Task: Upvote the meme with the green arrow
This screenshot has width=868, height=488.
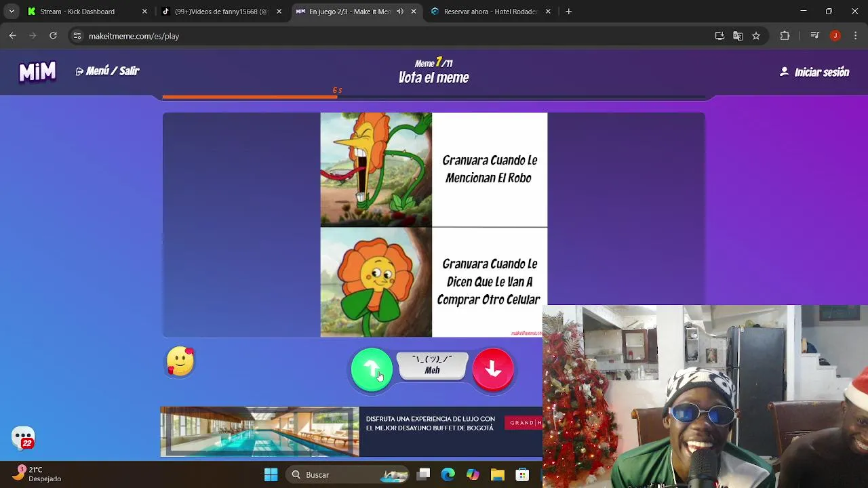Action: (x=372, y=369)
